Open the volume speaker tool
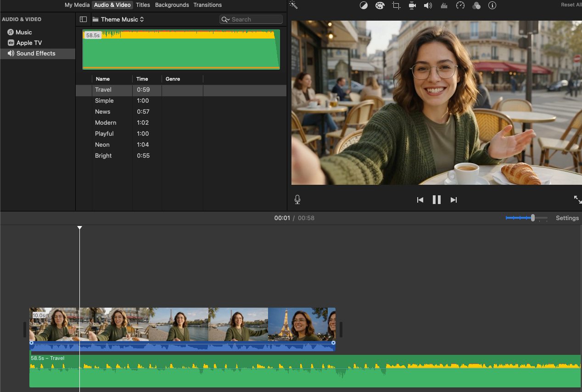This screenshot has width=582, height=392. 428,6
